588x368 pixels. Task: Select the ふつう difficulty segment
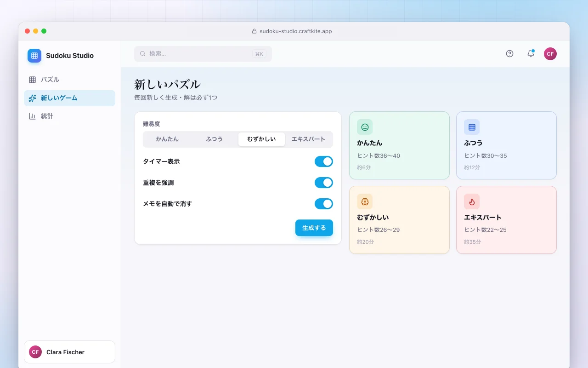(214, 139)
